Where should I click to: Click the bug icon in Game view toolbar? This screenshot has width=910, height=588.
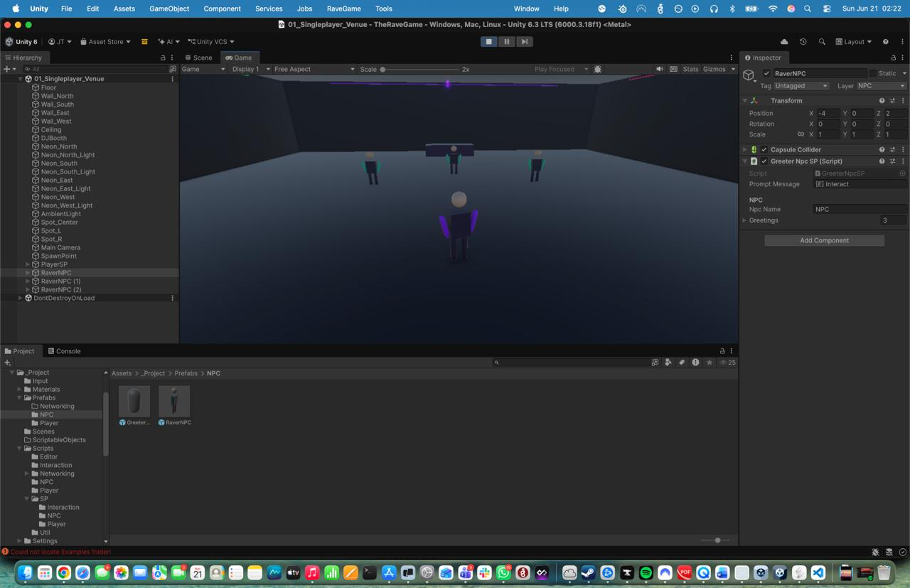pos(598,69)
